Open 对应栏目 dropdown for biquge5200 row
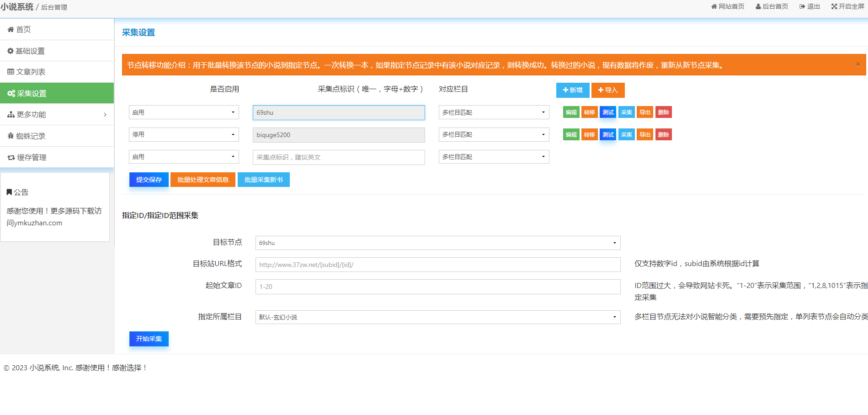868x415 pixels. [x=494, y=134]
